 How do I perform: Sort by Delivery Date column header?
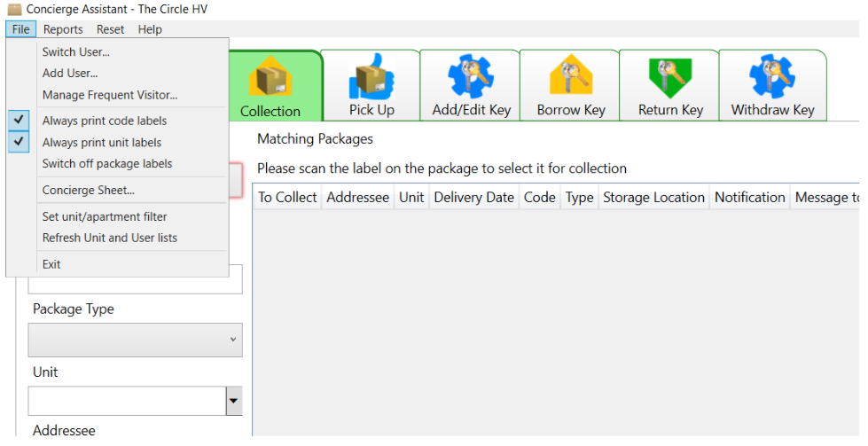coord(473,197)
